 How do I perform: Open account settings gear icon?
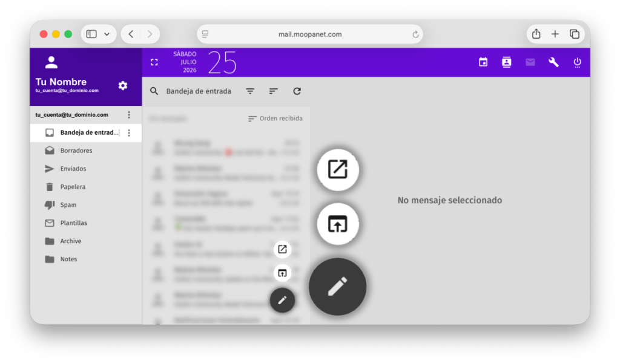(123, 85)
